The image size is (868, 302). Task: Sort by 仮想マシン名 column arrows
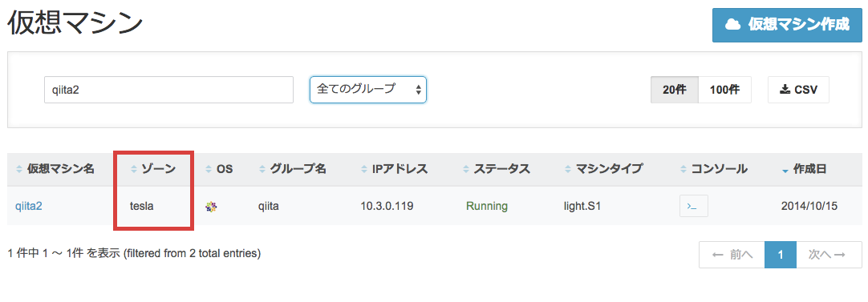[x=19, y=169]
